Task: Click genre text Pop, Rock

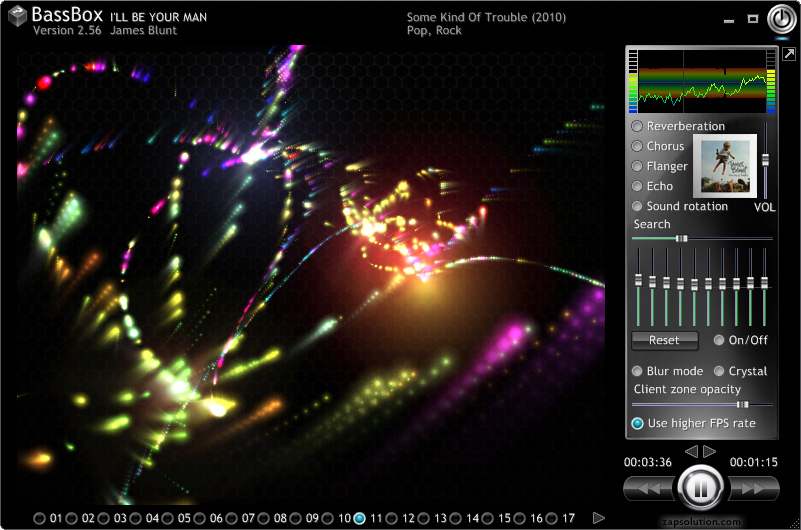Action: [x=434, y=31]
